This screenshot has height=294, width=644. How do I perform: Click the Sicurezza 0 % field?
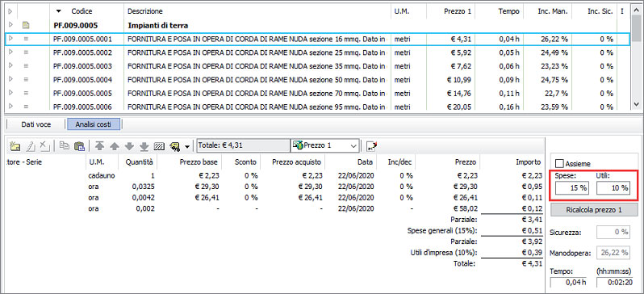[x=613, y=232]
